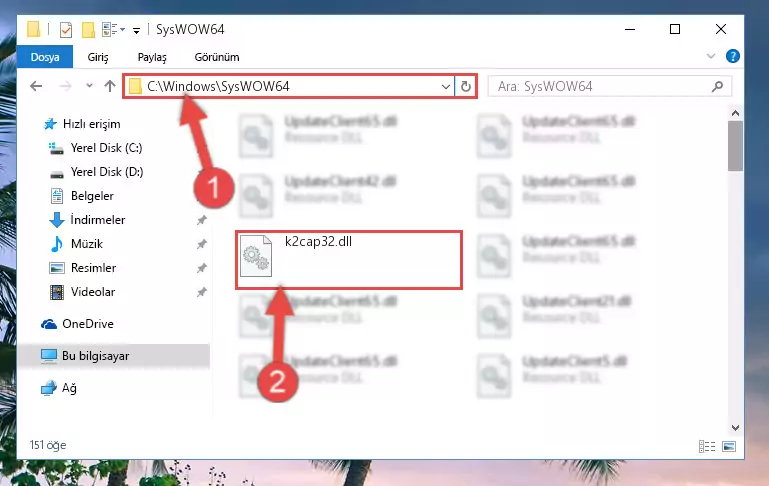
Task: Go back with the left arrow
Action: tap(36, 86)
